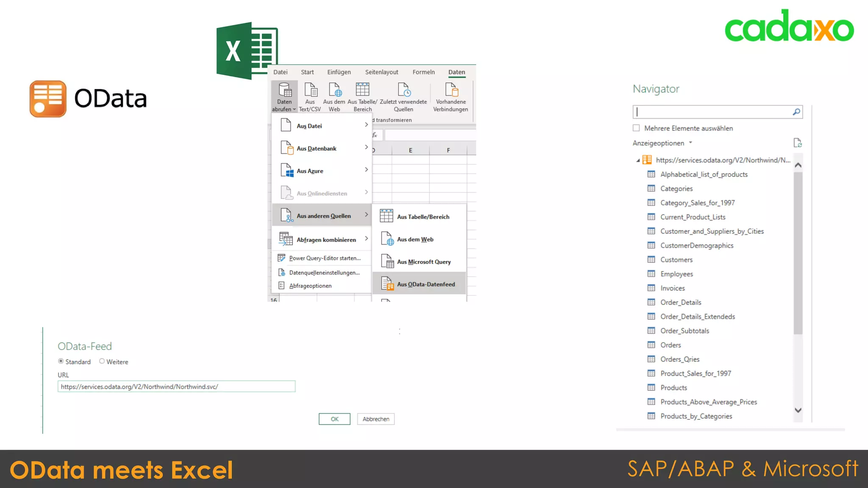
Task: Open Datenquelleneinstellungen menu entry
Action: (x=322, y=272)
